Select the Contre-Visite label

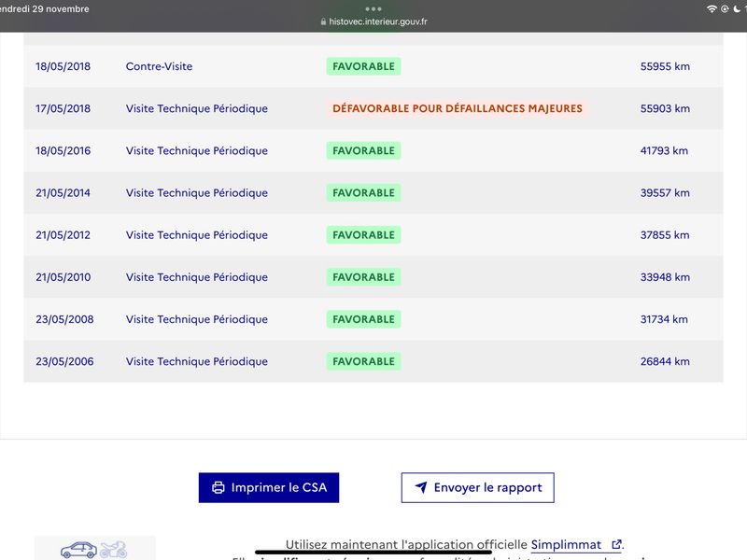tap(159, 66)
